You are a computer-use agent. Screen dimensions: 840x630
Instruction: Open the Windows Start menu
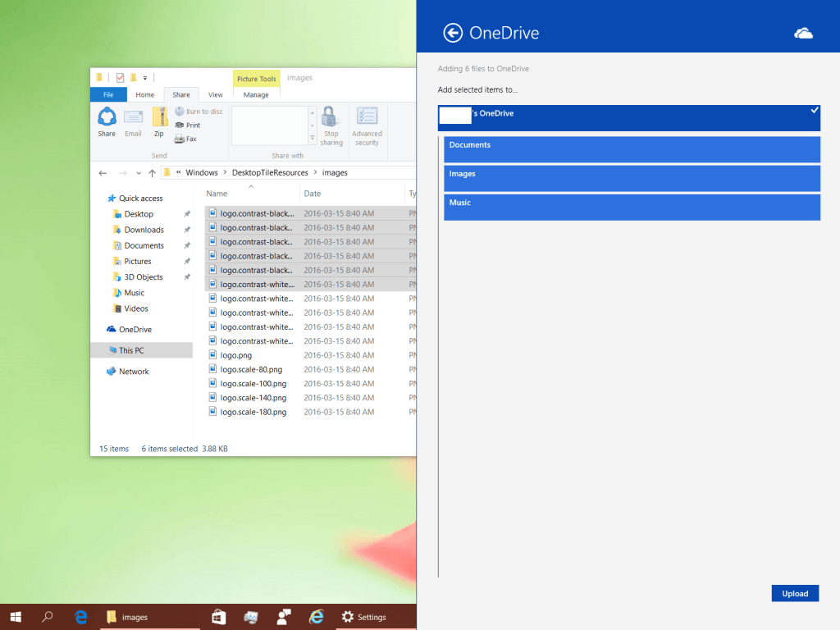(x=16, y=617)
